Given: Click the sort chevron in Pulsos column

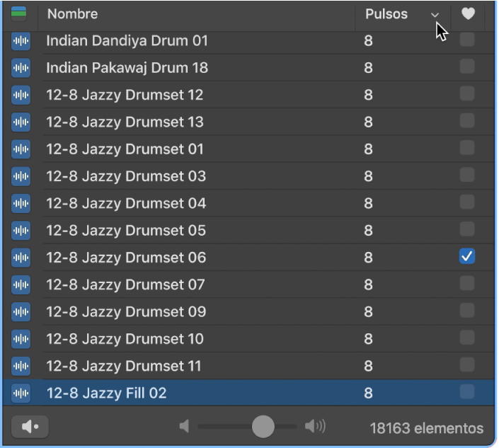Looking at the screenshot, I should [435, 14].
